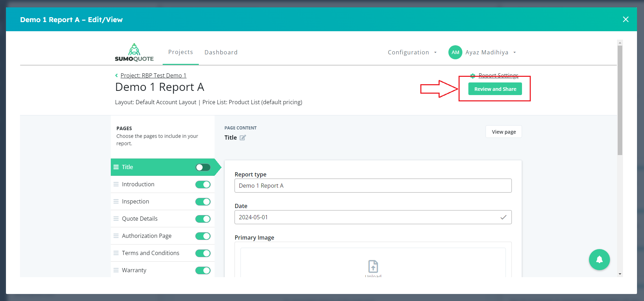This screenshot has height=301, width=644.
Task: Click the Demo 1 Report A heading
Action: coord(160,87)
